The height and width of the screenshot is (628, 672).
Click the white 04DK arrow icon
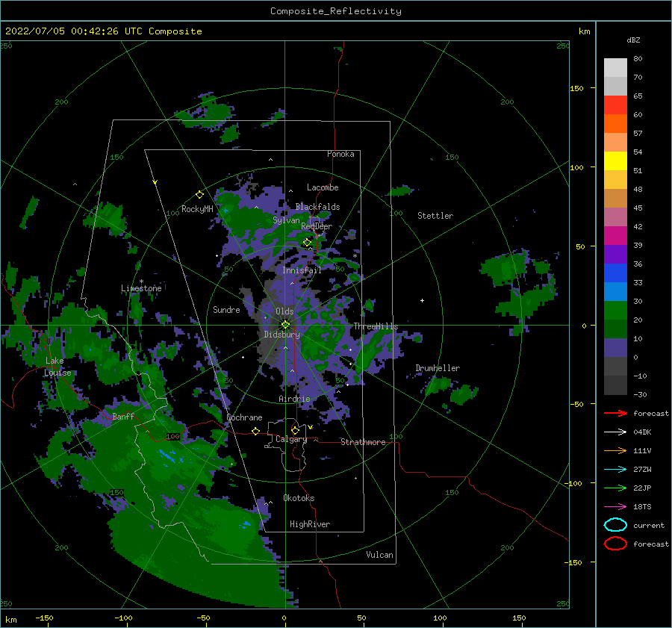615,432
